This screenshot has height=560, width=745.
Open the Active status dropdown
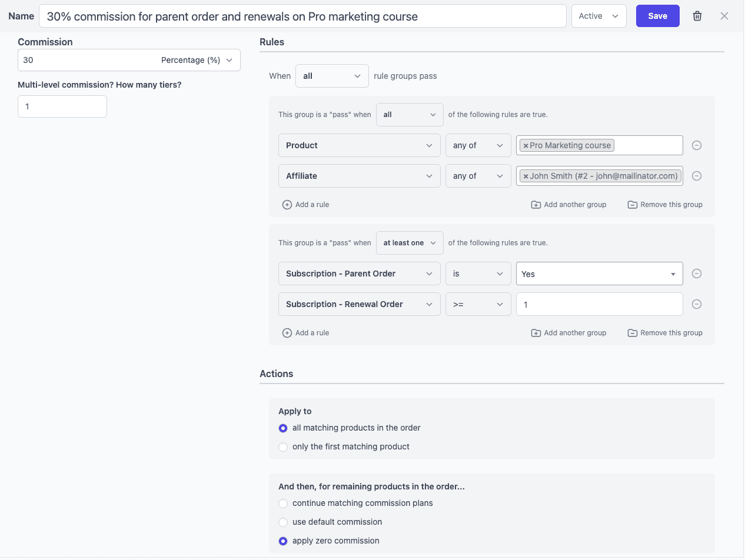(x=598, y=16)
